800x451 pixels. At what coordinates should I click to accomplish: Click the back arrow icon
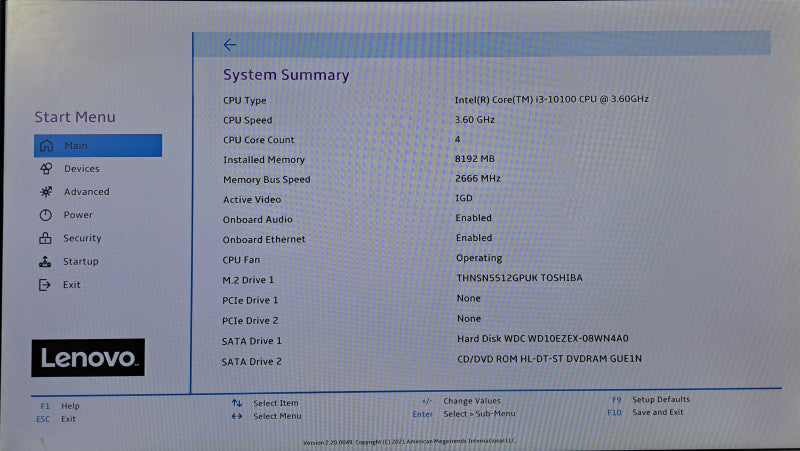coord(230,45)
